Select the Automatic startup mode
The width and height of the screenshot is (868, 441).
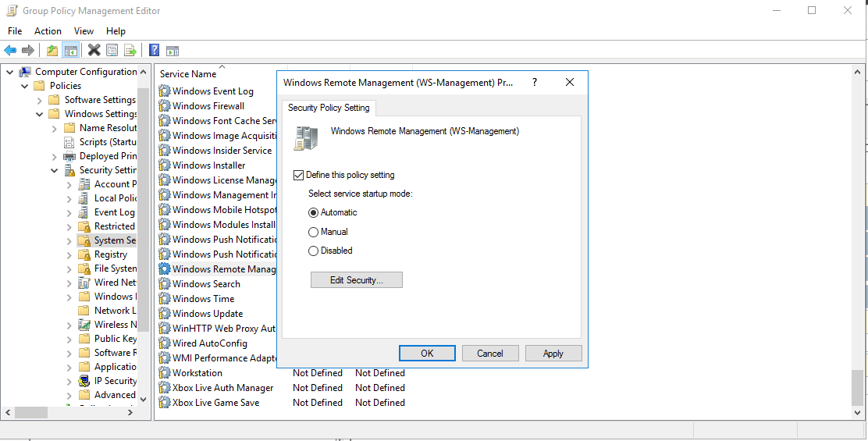coord(313,212)
